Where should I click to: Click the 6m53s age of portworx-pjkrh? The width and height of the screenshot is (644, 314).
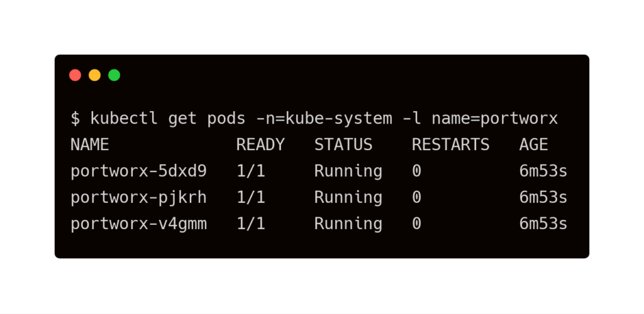[x=543, y=197]
